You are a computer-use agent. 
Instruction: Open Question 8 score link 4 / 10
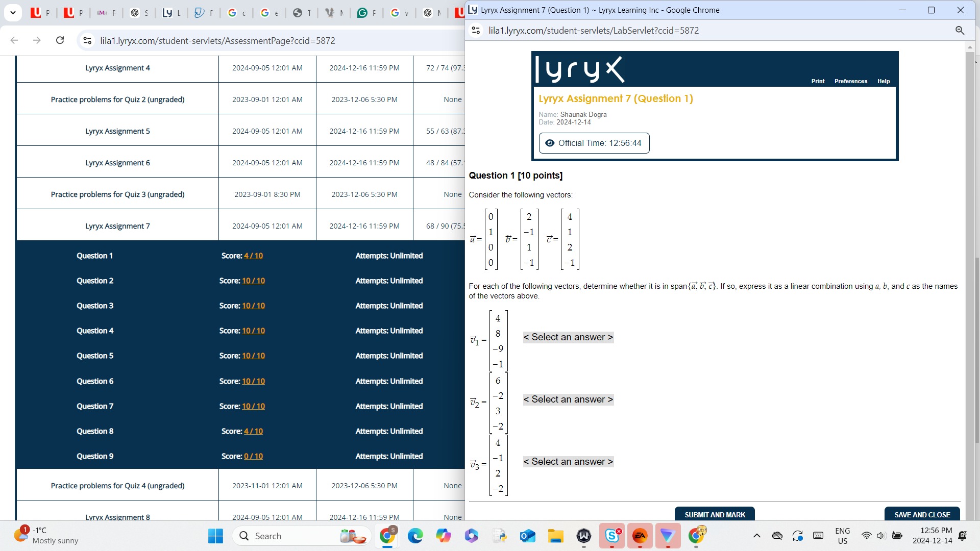253,431
